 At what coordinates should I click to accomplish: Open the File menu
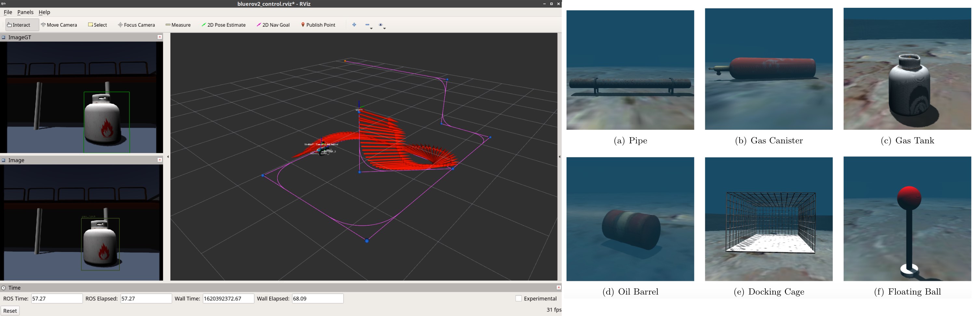tap(8, 12)
